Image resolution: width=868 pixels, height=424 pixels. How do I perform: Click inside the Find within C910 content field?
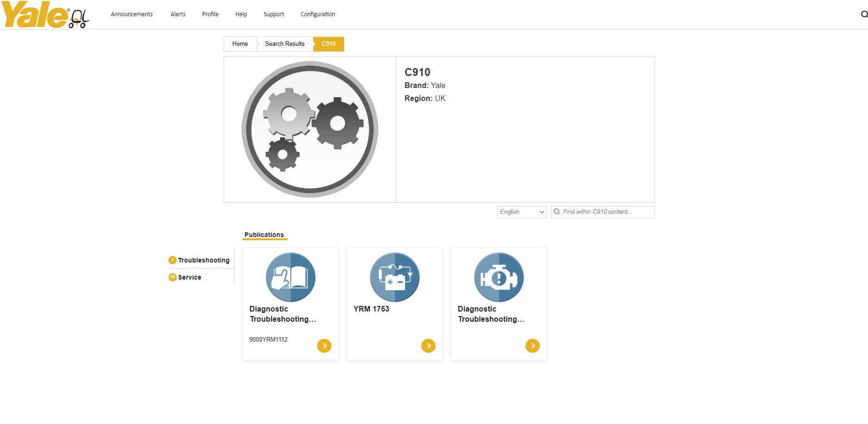click(x=602, y=212)
